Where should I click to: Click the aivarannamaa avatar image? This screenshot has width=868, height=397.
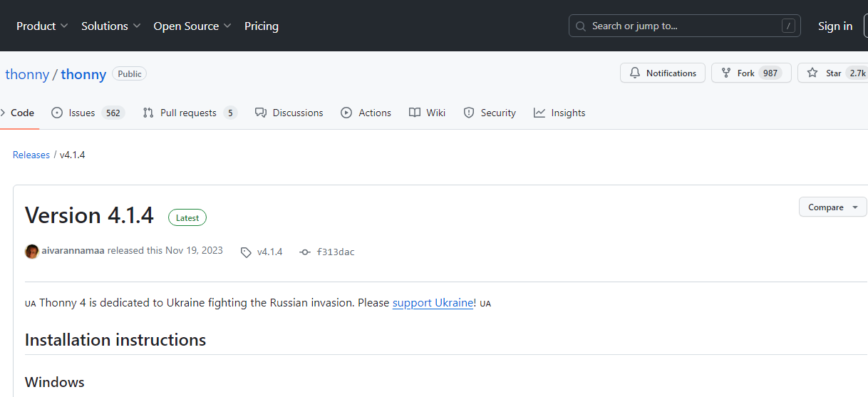pyautogui.click(x=31, y=251)
